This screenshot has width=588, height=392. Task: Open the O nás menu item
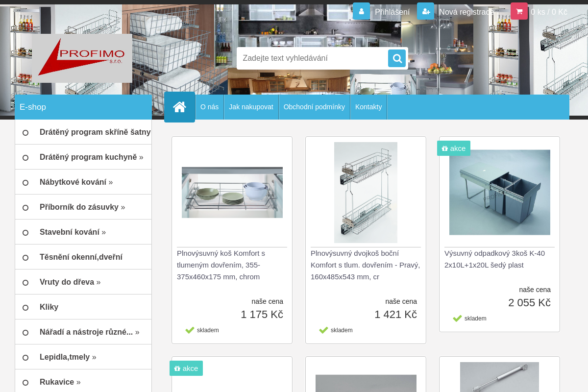tap(209, 107)
